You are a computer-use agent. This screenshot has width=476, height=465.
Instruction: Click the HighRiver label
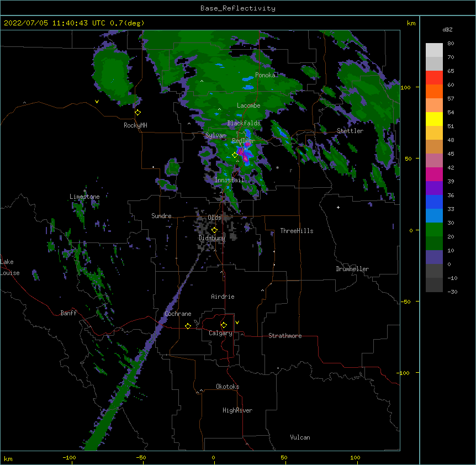(x=237, y=410)
